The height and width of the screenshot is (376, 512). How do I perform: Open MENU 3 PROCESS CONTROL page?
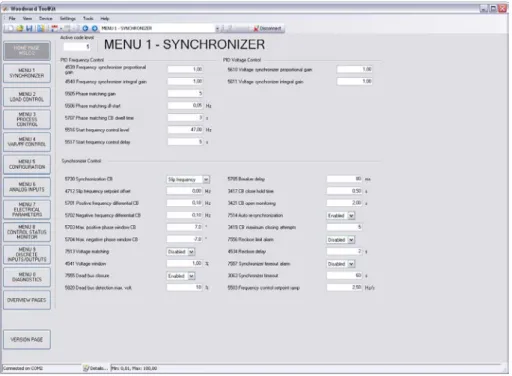coord(27,119)
